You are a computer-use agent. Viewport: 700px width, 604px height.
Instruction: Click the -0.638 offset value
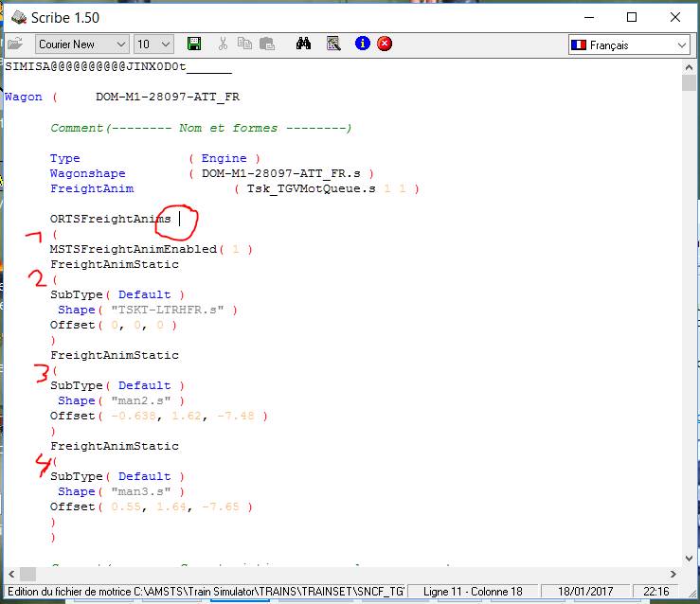pyautogui.click(x=133, y=416)
